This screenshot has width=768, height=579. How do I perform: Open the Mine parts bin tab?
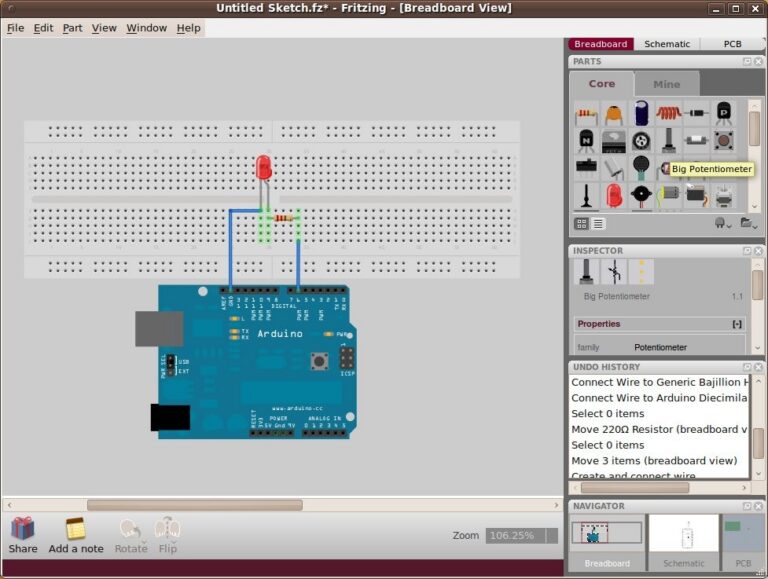point(667,84)
